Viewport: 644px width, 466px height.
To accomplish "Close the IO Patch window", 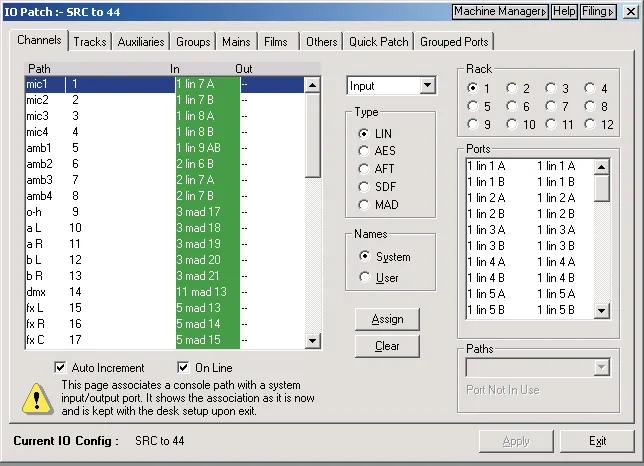I will point(630,11).
